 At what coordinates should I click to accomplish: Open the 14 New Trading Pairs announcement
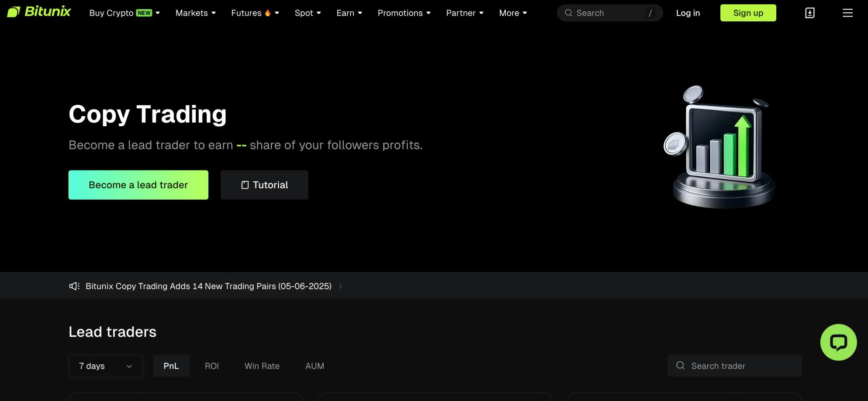coord(208,286)
